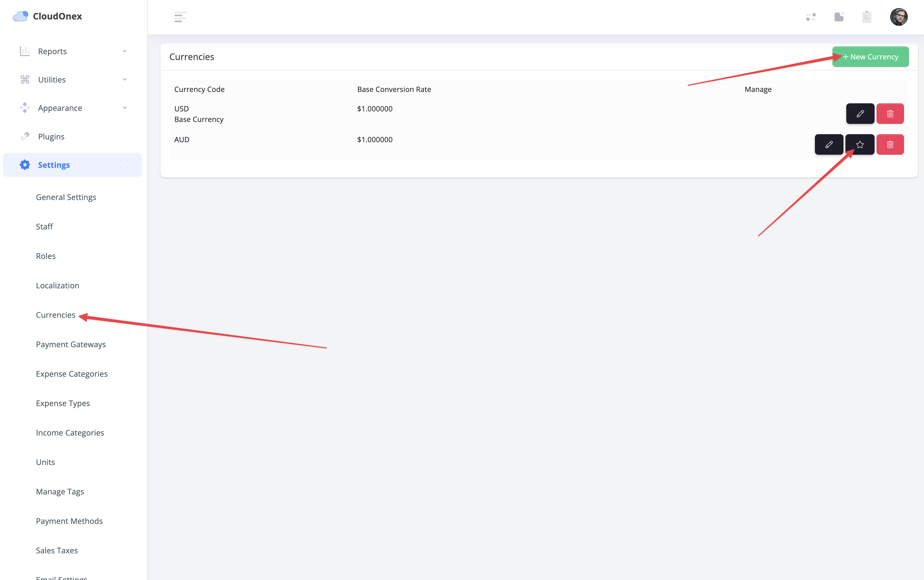Edit the AUD currency with the pencil icon
Image resolution: width=924 pixels, height=580 pixels.
(x=828, y=145)
